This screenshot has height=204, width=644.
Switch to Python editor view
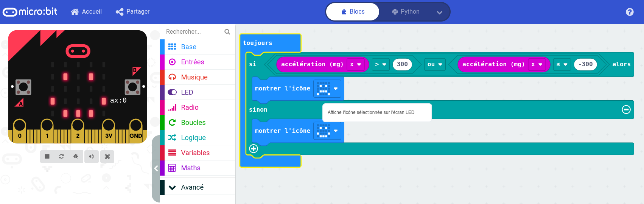coord(406,12)
